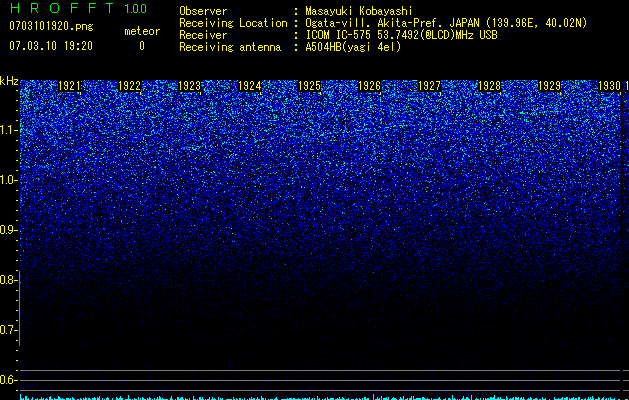Screen dimensions: 629x400
Task: Click the A504HB(yagi 4el) antenna text
Action: click(x=353, y=47)
